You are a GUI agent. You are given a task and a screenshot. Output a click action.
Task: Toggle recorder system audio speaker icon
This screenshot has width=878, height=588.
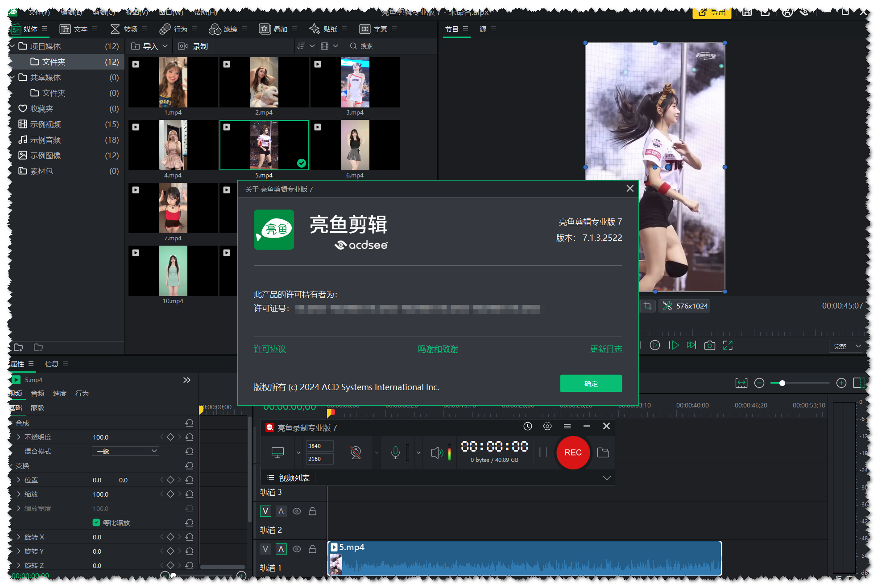437,452
